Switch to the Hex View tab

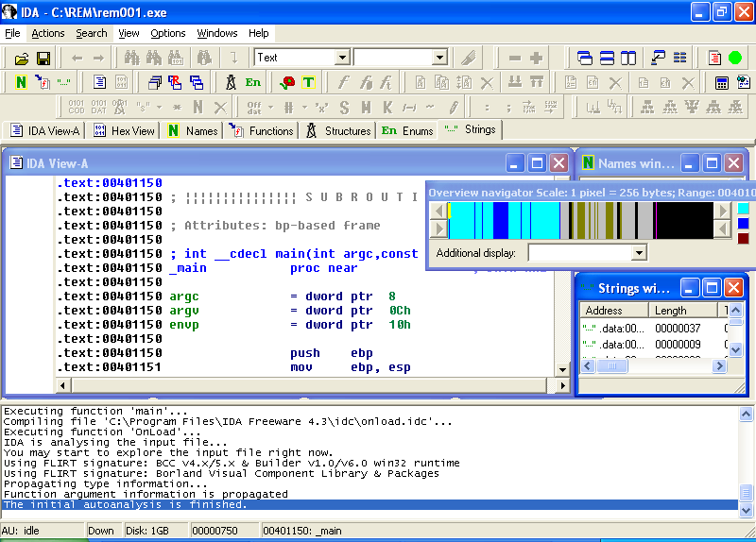[125, 130]
